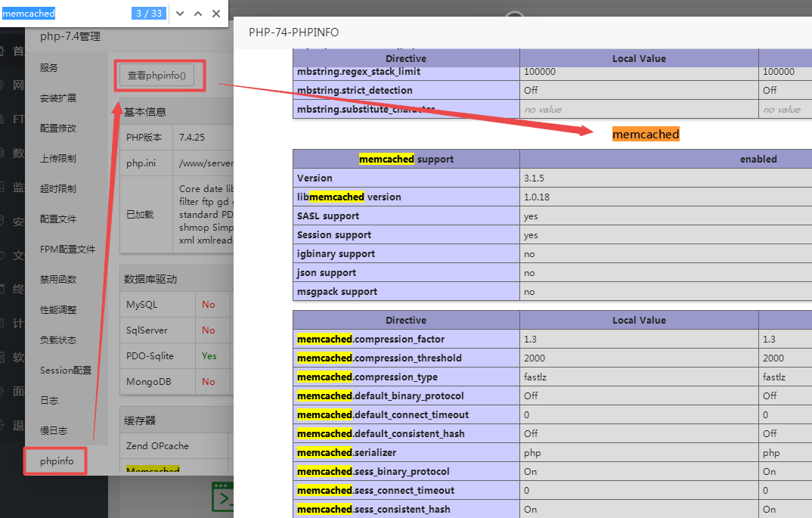Click the memcached Version value 3.1.5

534,178
